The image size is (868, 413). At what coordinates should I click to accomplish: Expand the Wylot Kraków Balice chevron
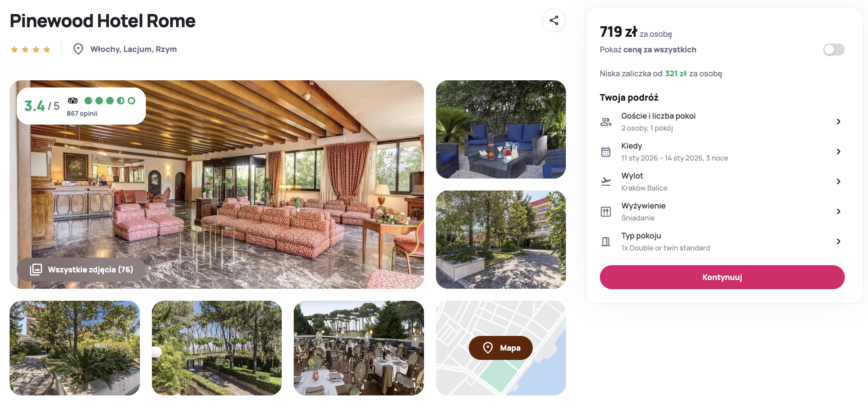pos(838,182)
